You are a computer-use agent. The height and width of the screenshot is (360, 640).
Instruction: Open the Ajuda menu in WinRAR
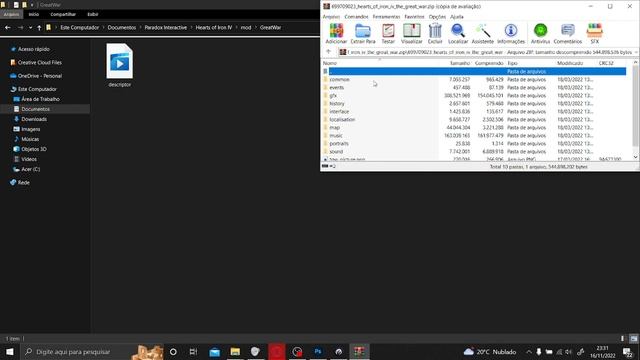pyautogui.click(x=457, y=17)
